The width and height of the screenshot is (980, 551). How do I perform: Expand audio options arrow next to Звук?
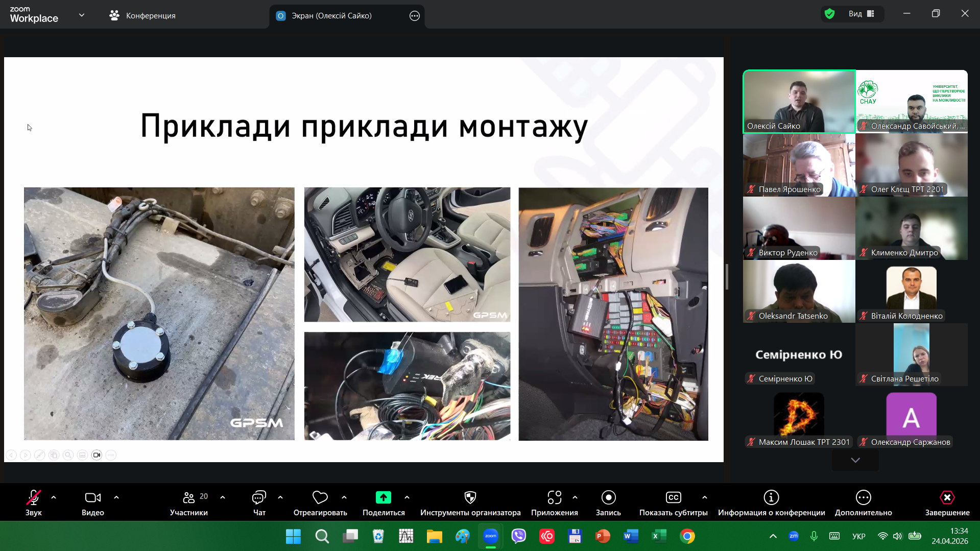tap(54, 497)
